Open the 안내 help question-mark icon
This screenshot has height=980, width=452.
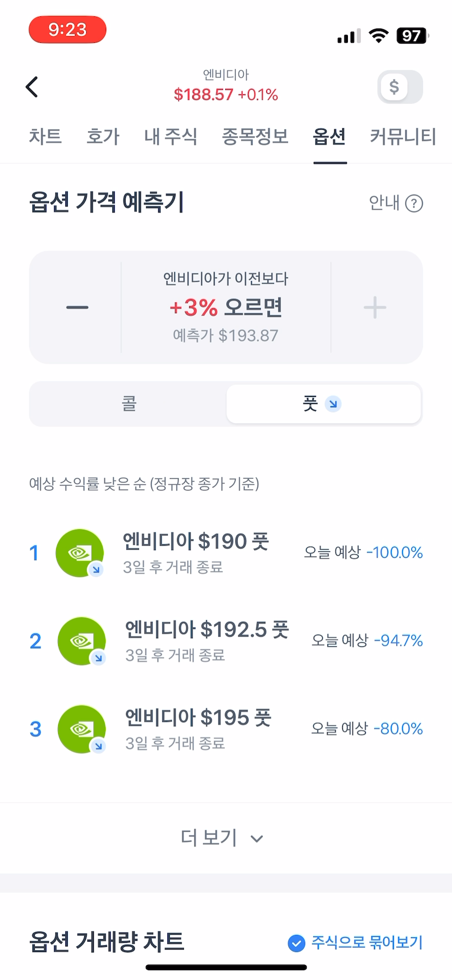tap(414, 204)
